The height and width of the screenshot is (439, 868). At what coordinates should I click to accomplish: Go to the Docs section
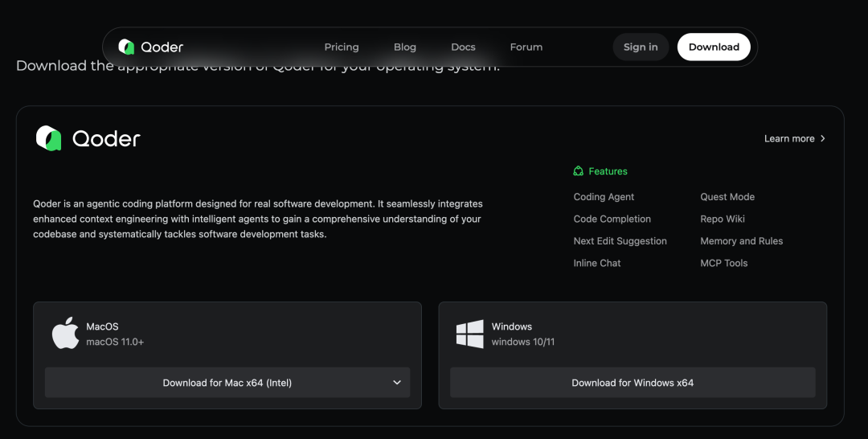coord(464,47)
